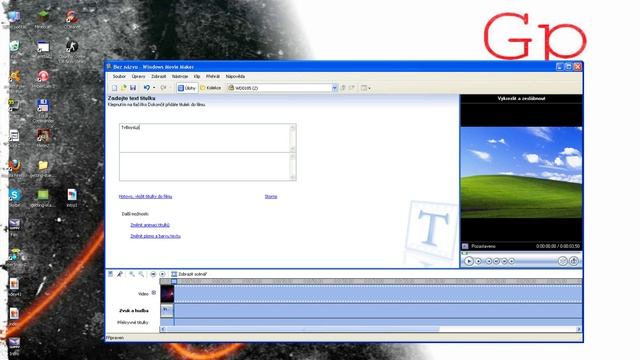Switch to storyboard with Zobrazit scénář
Viewport: 640px width, 360px height.
tap(189, 274)
